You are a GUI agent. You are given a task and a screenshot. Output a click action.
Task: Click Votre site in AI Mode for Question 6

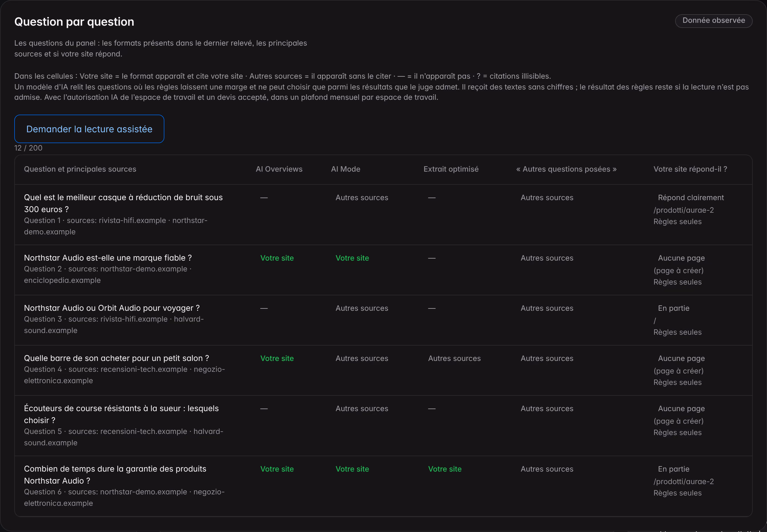[352, 469]
